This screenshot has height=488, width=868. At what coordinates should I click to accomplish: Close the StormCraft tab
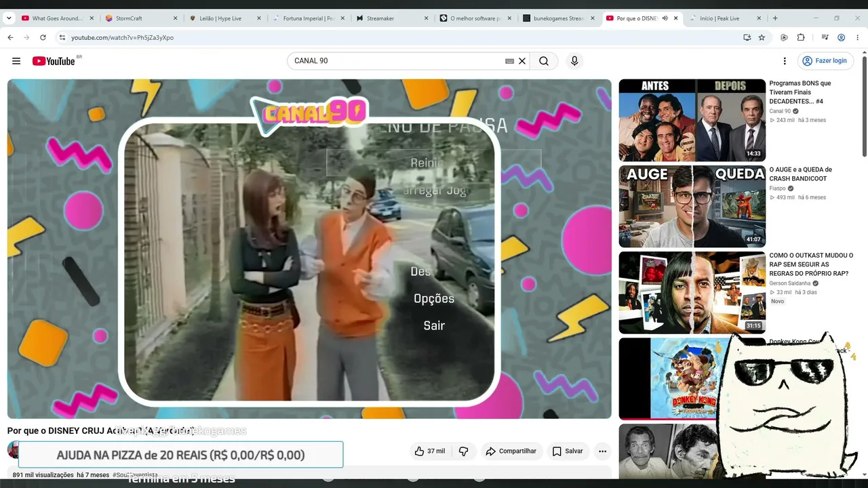pyautogui.click(x=175, y=18)
